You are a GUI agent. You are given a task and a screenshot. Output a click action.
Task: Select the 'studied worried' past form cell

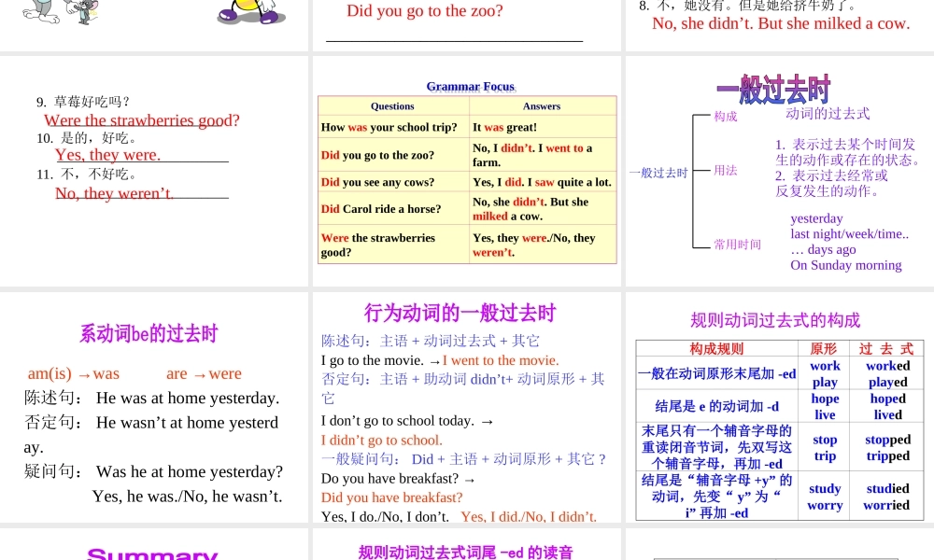pos(887,497)
